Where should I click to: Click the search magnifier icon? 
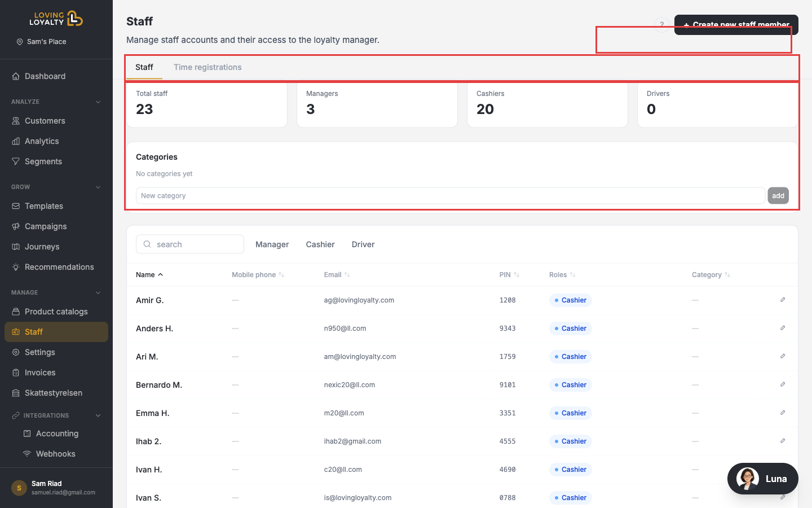[147, 244]
